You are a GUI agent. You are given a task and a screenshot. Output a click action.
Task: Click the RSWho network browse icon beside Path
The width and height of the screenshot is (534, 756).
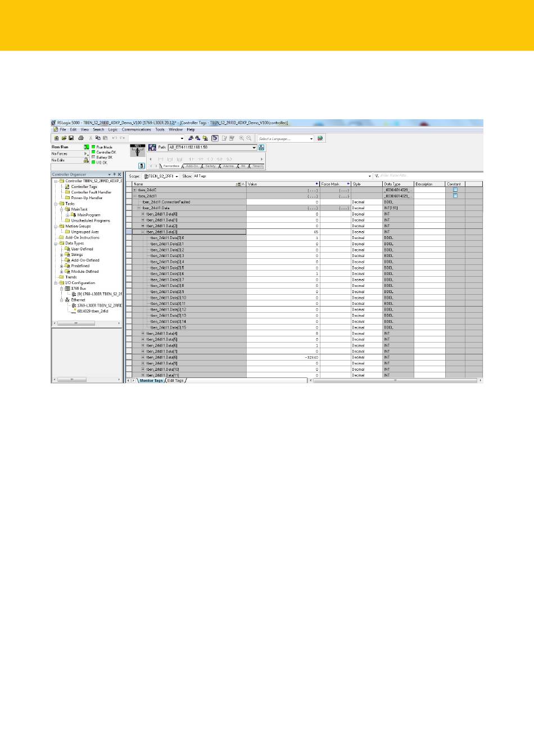click(x=261, y=147)
